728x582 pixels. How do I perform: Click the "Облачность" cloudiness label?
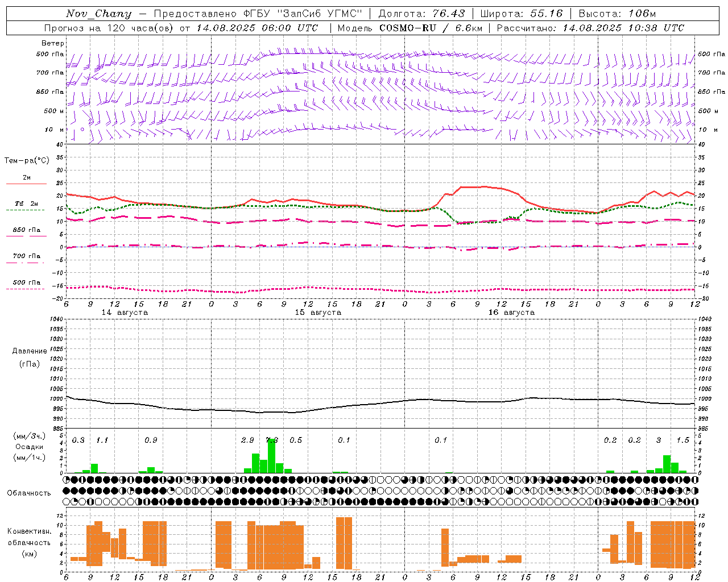point(29,493)
